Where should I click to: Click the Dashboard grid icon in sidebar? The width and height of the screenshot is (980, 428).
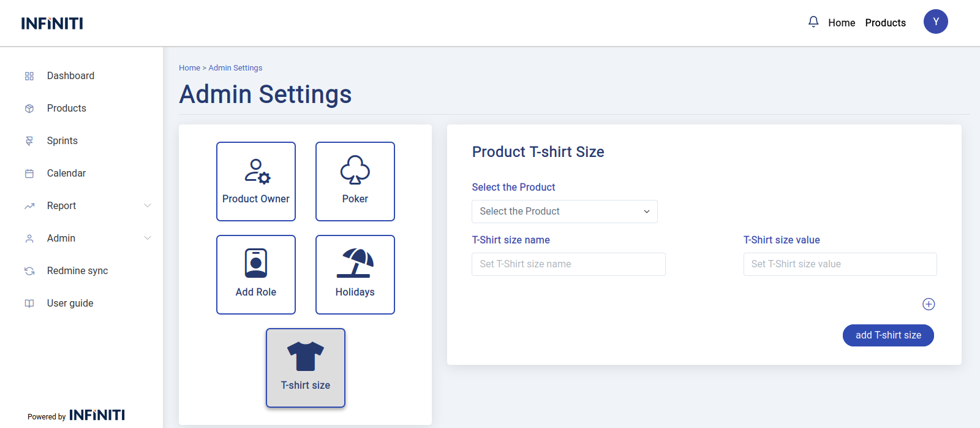click(x=29, y=76)
